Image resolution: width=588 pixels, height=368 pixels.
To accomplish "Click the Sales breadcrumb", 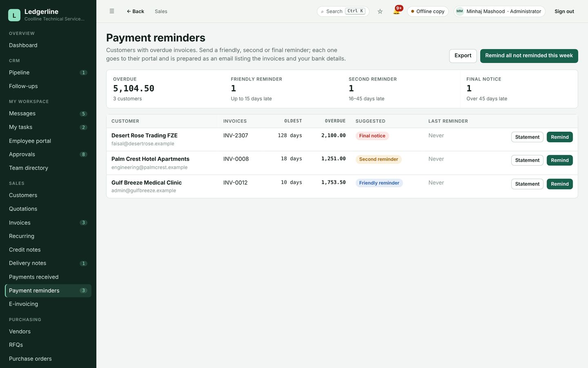I will point(161,11).
